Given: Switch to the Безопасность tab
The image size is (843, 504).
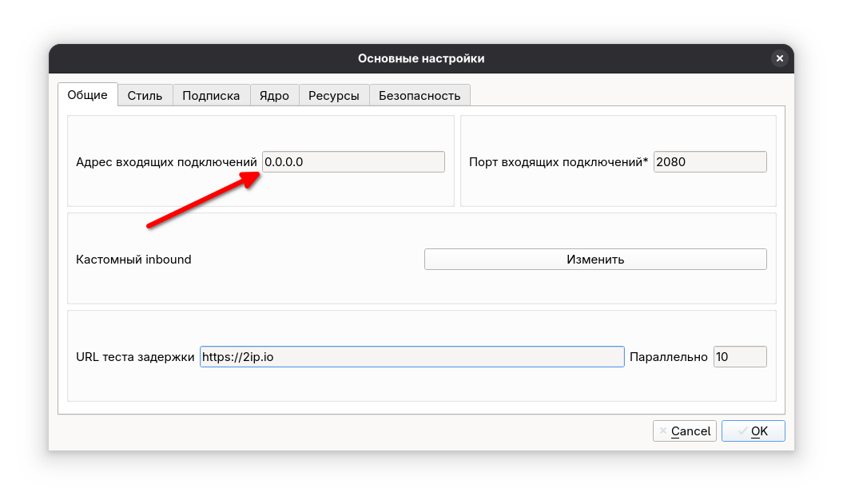Looking at the screenshot, I should (x=420, y=96).
